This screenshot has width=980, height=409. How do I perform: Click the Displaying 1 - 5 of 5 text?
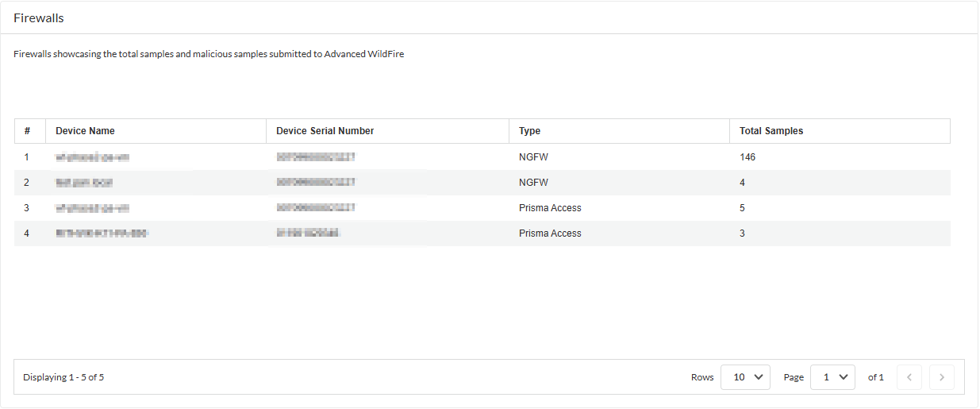coord(63,377)
